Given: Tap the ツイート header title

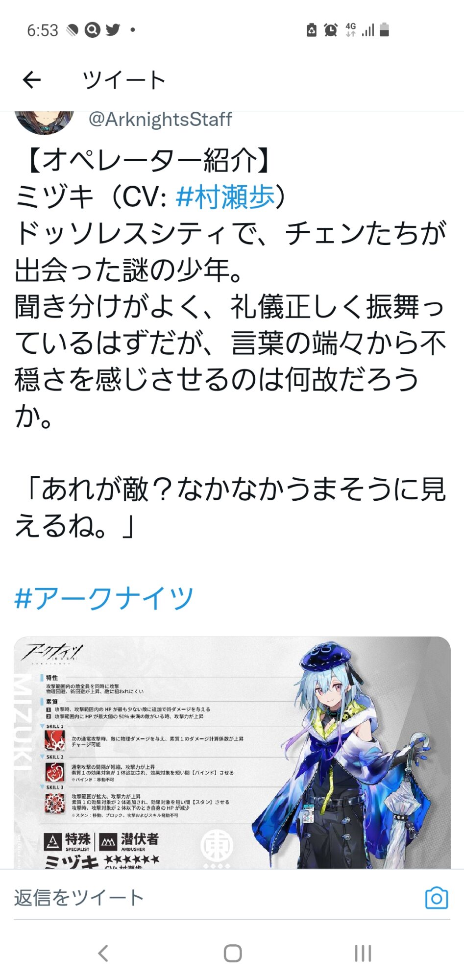Looking at the screenshot, I should pyautogui.click(x=124, y=80).
